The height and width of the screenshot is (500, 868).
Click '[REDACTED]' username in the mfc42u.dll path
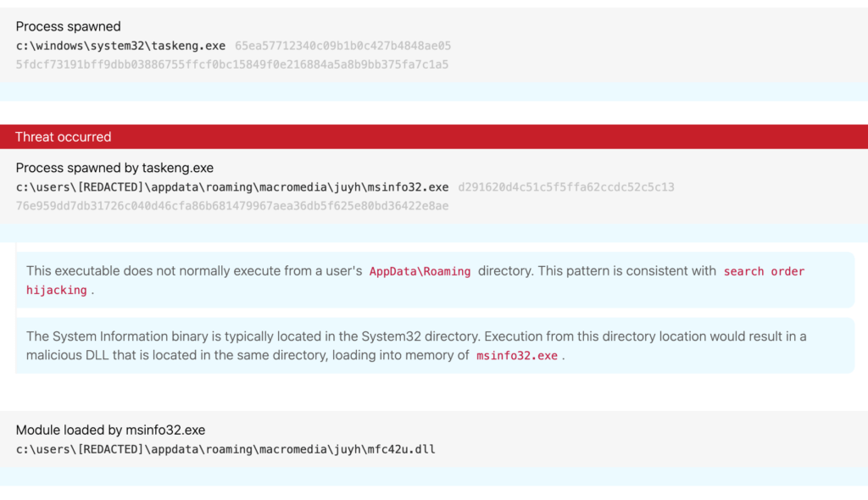[x=111, y=449]
